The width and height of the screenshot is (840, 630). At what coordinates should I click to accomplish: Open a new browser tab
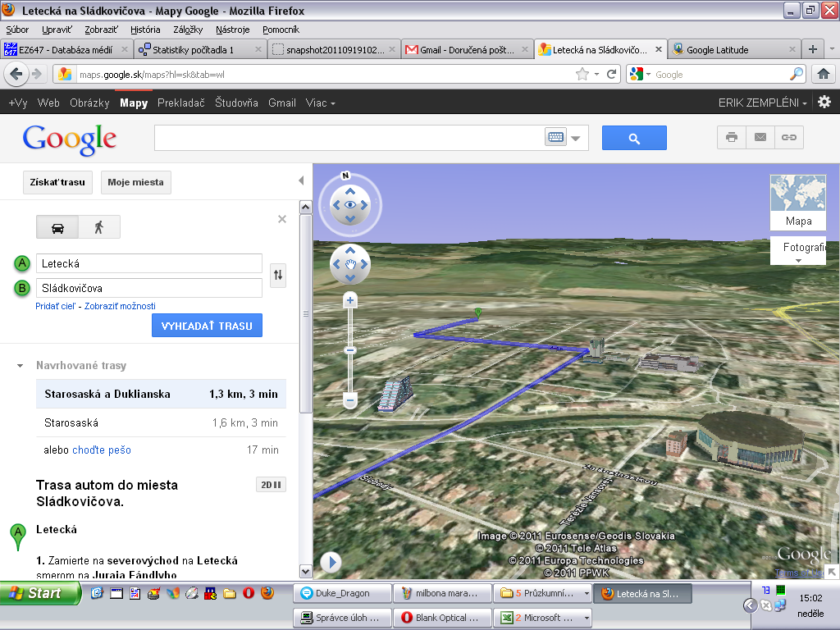point(813,49)
